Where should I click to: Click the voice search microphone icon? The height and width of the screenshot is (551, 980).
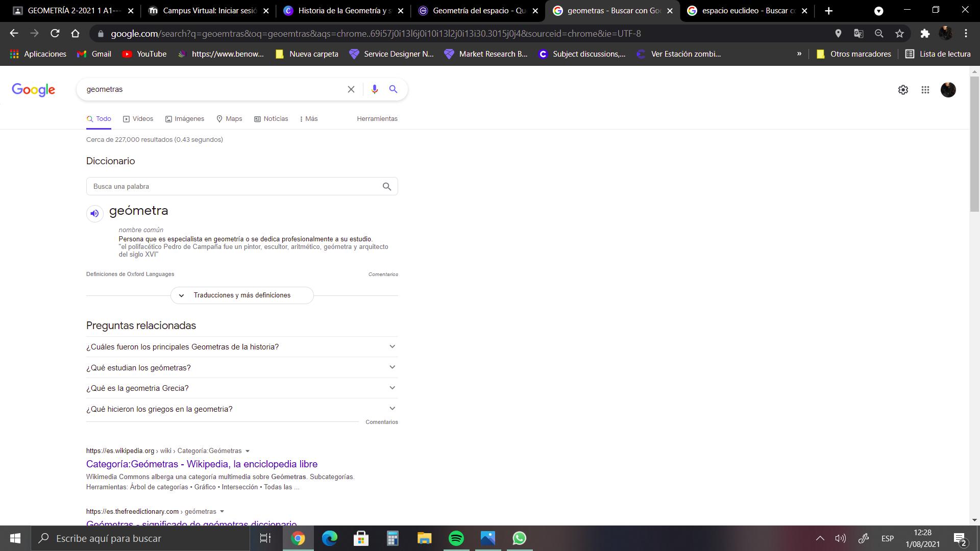(374, 89)
